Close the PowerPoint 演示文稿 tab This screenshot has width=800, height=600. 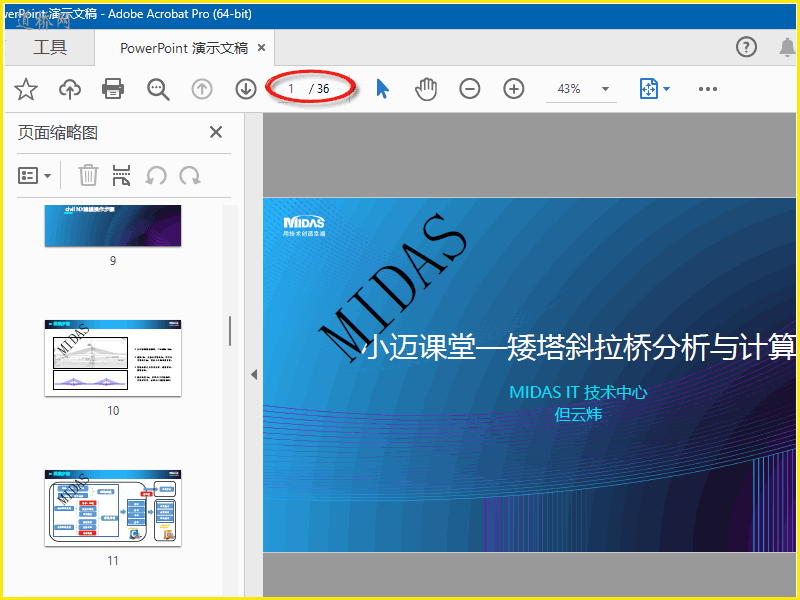[261, 47]
